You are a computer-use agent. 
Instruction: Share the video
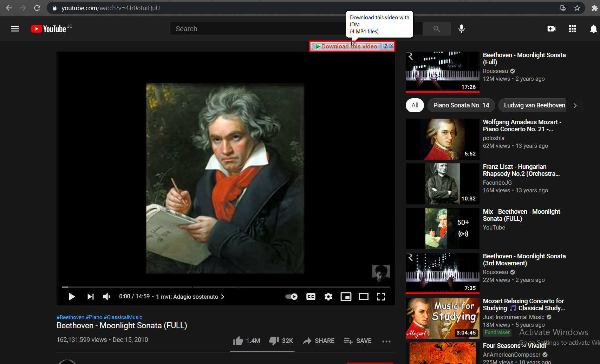[x=319, y=341]
